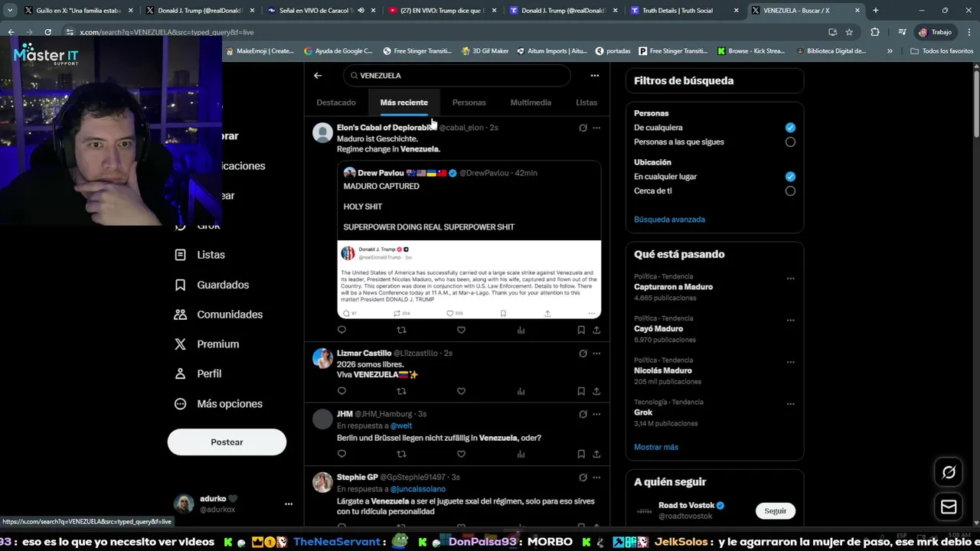Reply to Elon's Cabal of Deplorables post
980x551 pixels.
coord(341,330)
